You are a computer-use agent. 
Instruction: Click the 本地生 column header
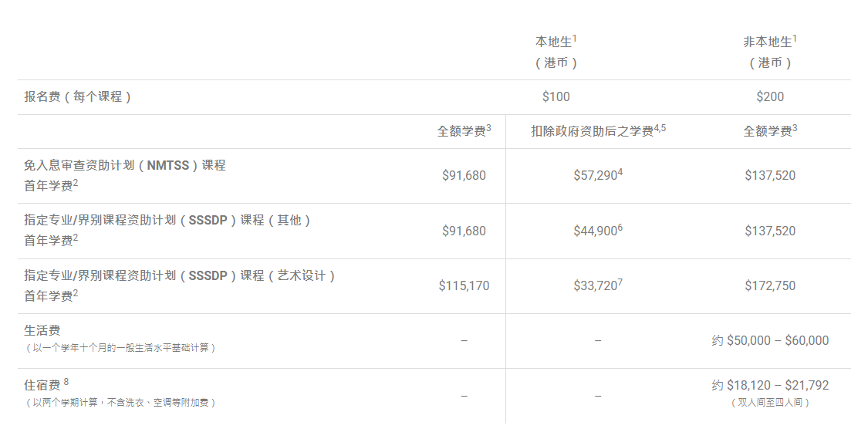coord(556,52)
